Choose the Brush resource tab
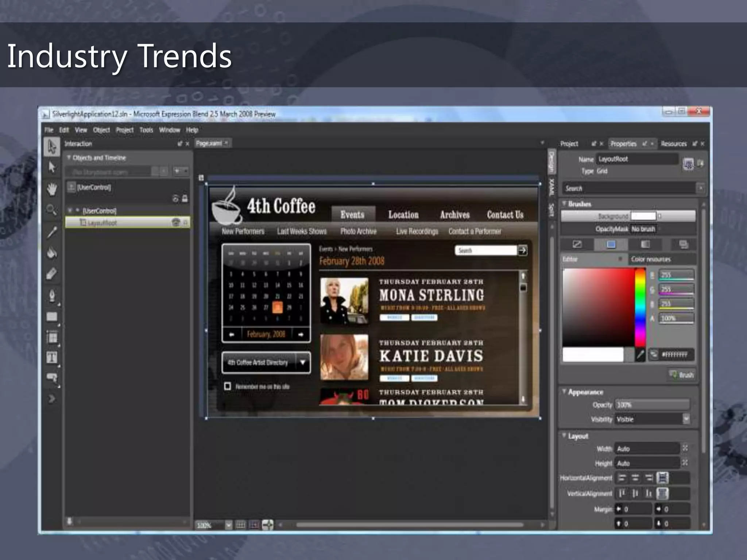 click(684, 244)
